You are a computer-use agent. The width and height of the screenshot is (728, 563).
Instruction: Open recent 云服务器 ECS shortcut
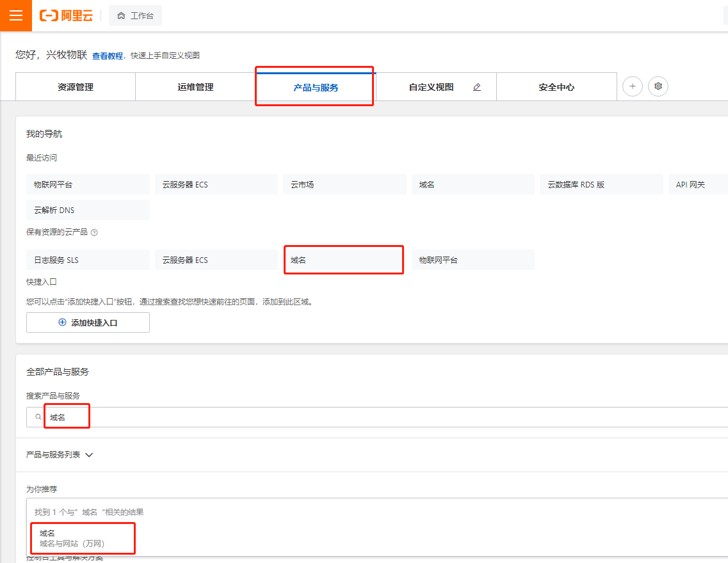(x=216, y=184)
